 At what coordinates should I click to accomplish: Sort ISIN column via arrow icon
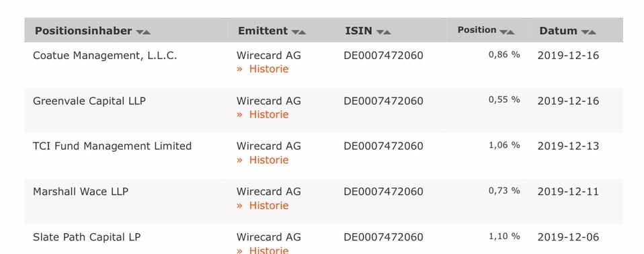click(384, 32)
